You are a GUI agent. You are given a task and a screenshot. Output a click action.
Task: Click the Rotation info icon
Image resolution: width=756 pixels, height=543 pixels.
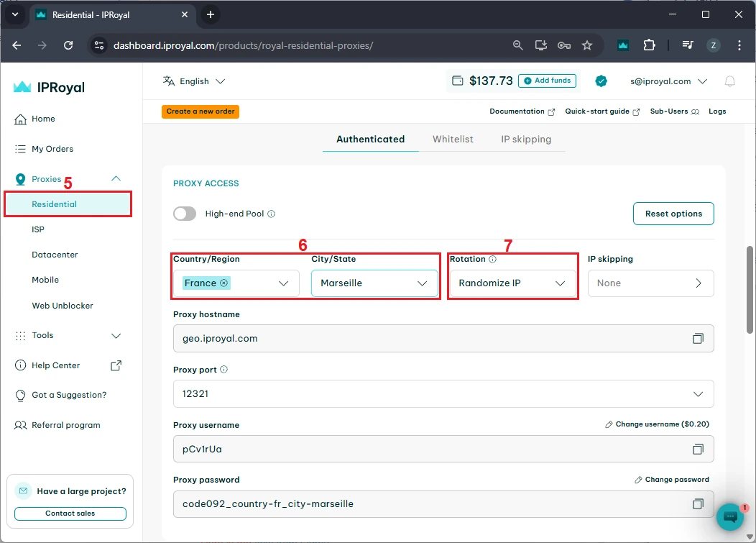click(492, 259)
